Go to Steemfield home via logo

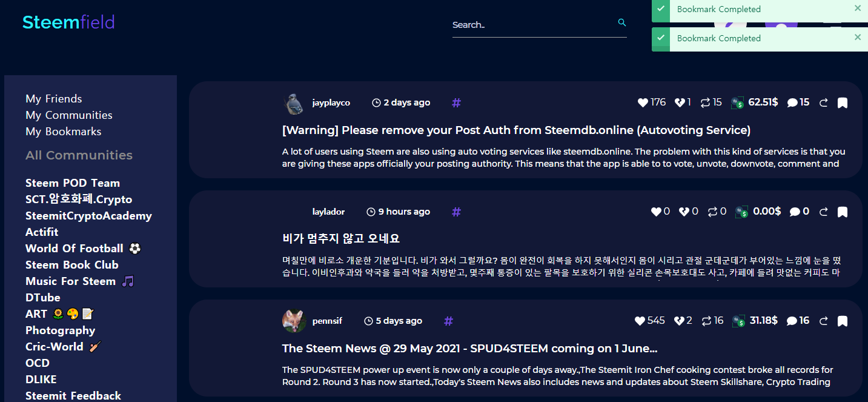(68, 22)
